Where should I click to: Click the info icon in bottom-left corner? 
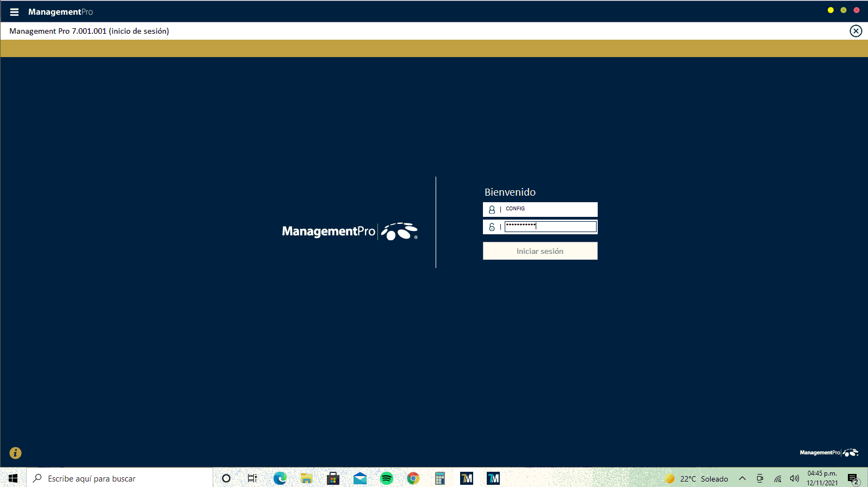click(15, 453)
